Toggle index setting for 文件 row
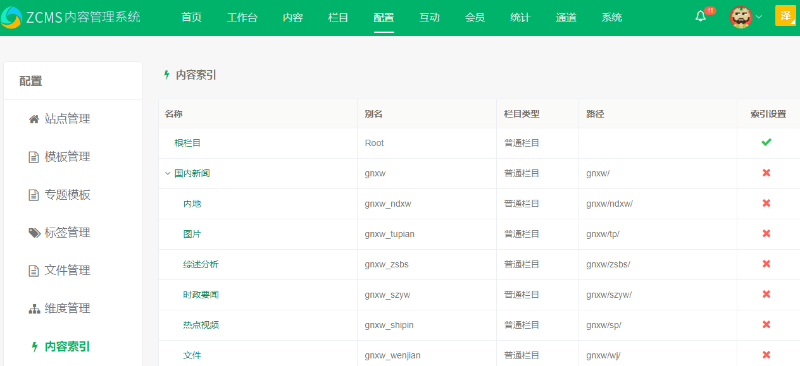This screenshot has width=800, height=366. (x=766, y=355)
